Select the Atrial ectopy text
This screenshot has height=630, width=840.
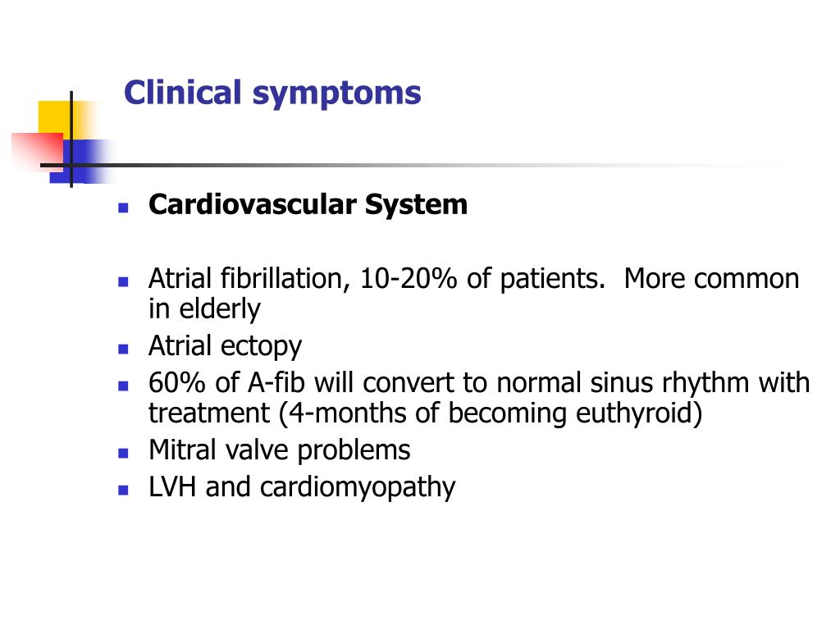(x=225, y=347)
